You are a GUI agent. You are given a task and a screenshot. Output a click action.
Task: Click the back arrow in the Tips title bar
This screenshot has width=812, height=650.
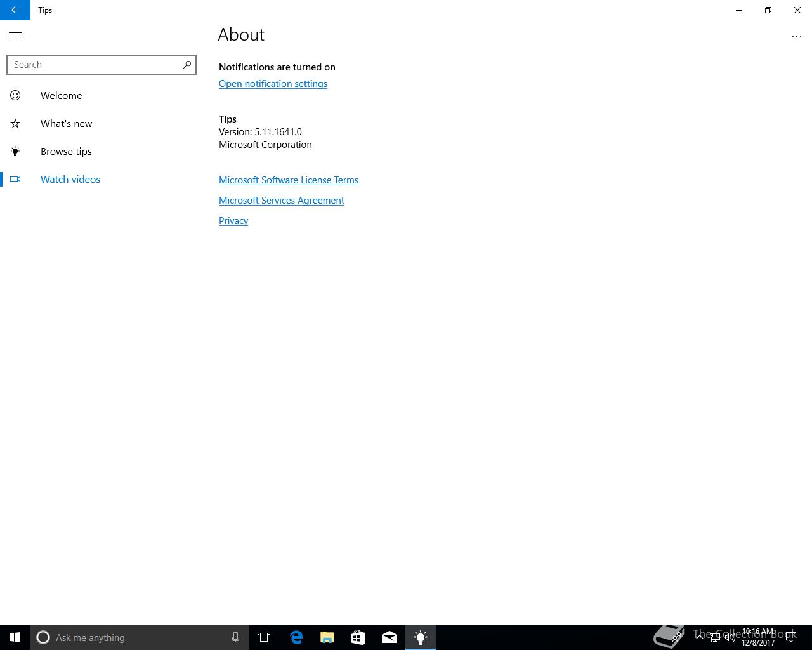pyautogui.click(x=15, y=10)
